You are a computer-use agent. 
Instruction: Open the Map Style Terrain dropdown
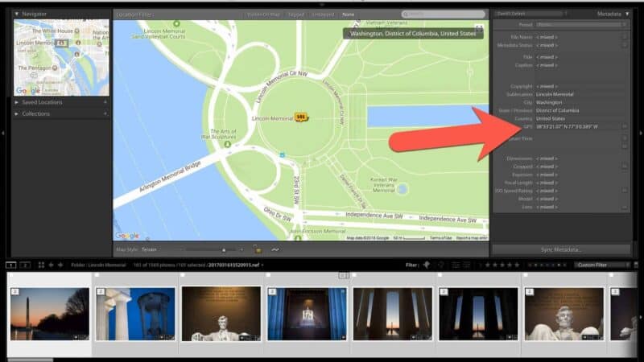(150, 249)
